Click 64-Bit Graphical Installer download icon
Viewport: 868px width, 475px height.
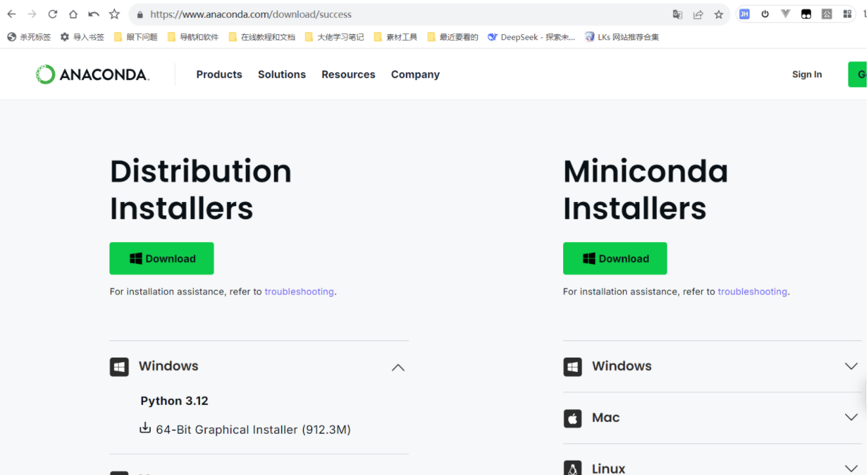(x=145, y=428)
